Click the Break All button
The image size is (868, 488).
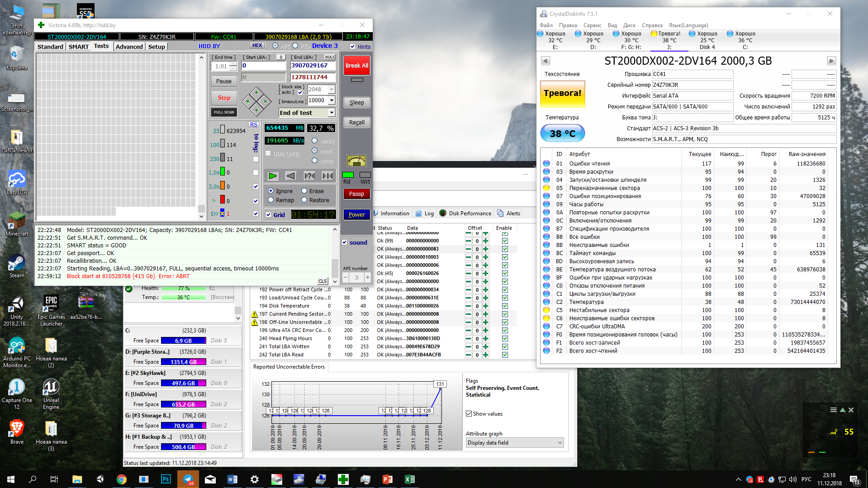[x=357, y=66]
